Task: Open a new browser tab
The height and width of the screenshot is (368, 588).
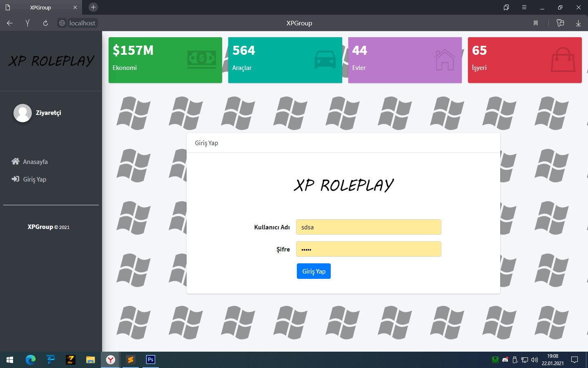Action: pyautogui.click(x=93, y=7)
